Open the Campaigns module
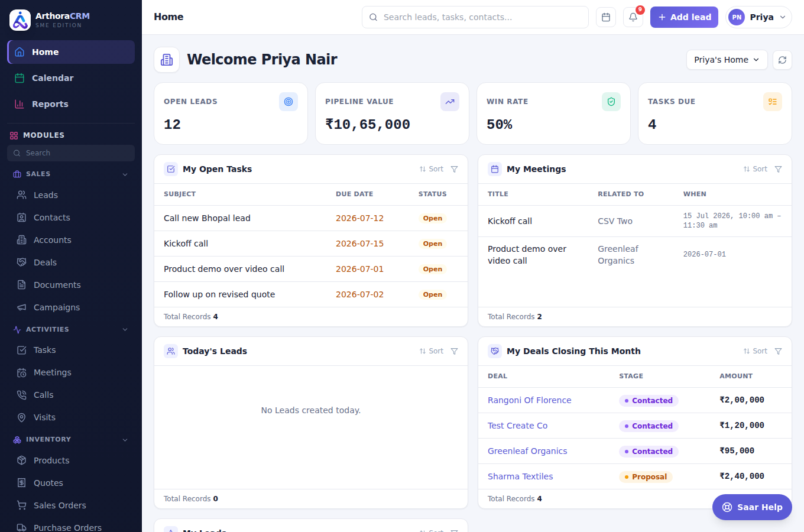This screenshot has width=804, height=532. (71, 307)
